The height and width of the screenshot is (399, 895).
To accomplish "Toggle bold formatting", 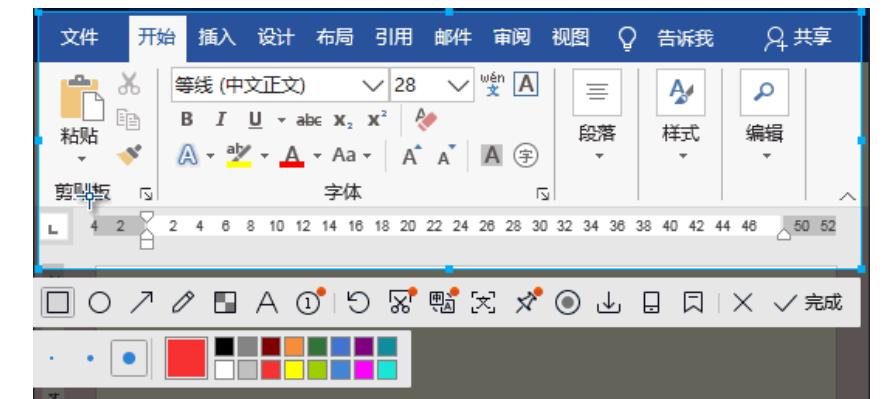I will (x=187, y=119).
